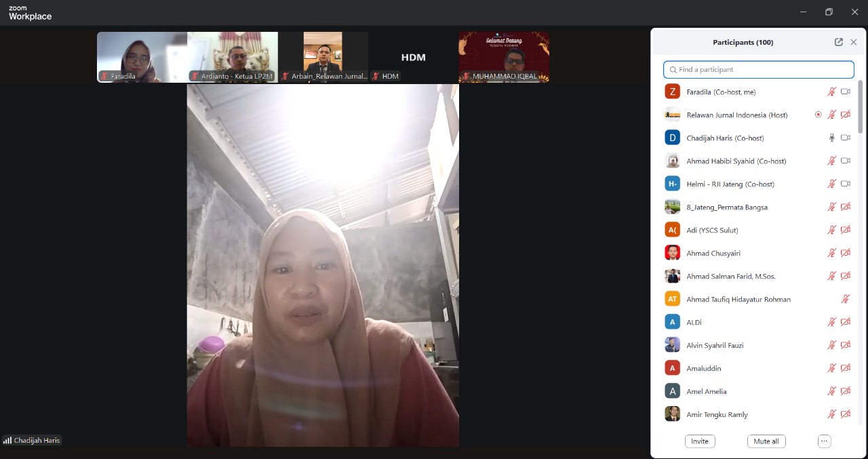
Task: Click Faradila's camera icon in the list
Action: (x=846, y=92)
